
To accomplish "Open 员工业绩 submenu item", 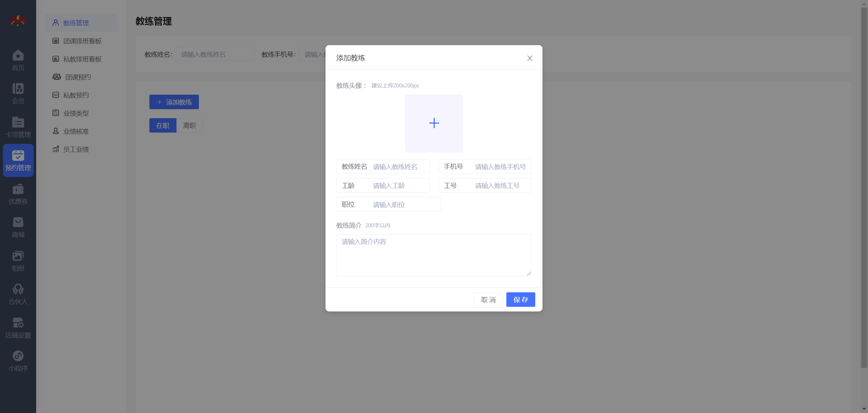I will (81, 149).
